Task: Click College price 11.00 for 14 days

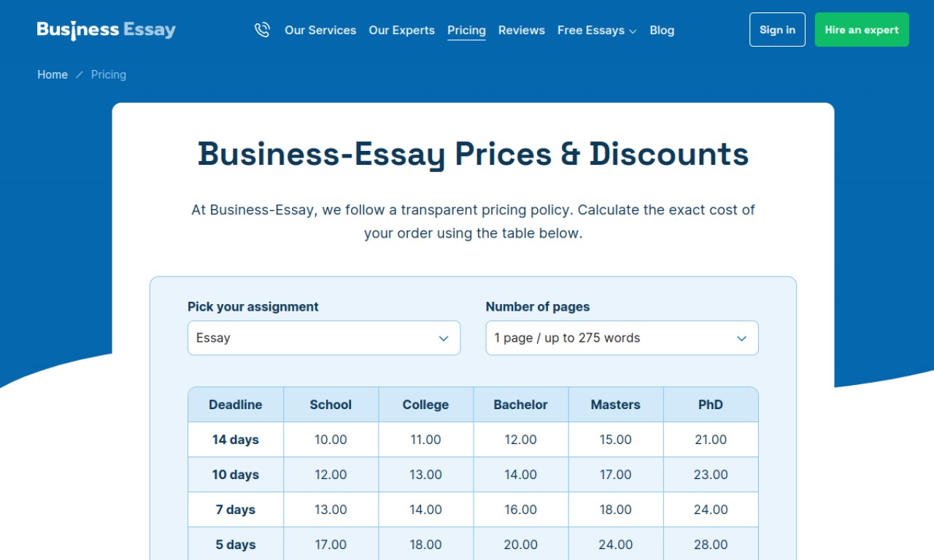Action: click(x=425, y=440)
